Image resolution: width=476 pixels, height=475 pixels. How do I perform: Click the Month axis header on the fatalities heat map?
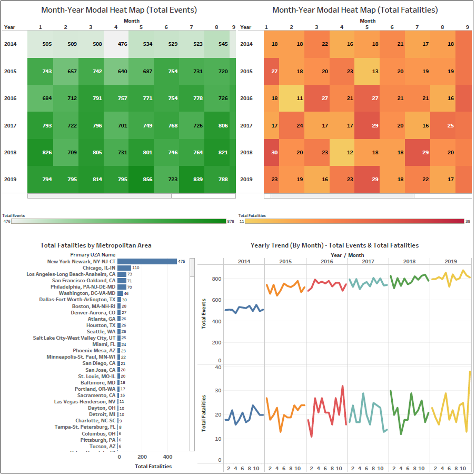[367, 21]
